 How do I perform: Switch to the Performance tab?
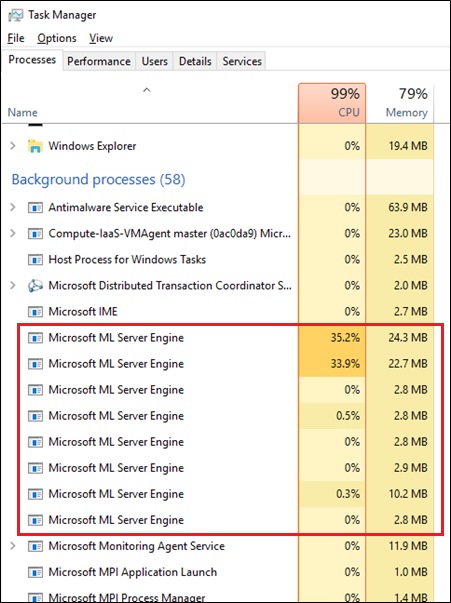point(99,61)
